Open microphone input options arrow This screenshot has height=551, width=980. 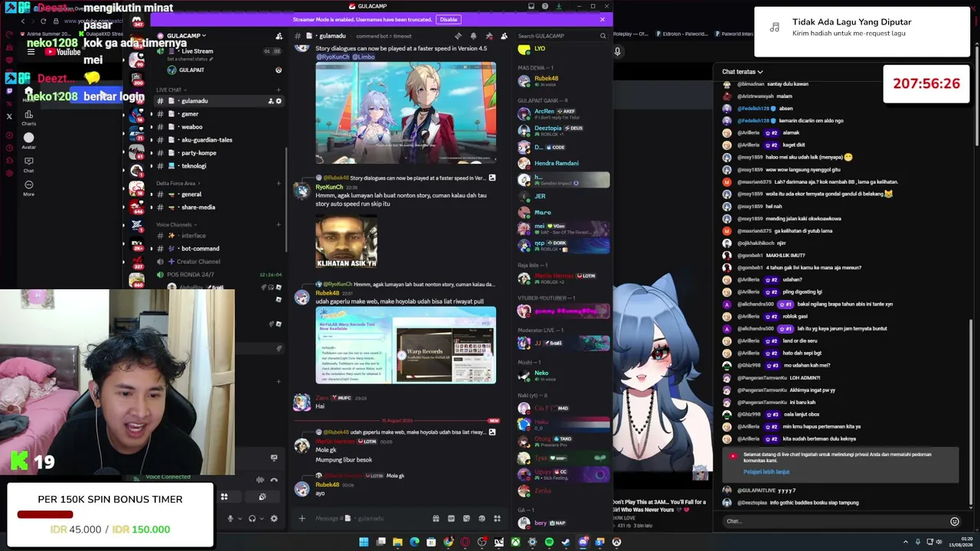239,519
